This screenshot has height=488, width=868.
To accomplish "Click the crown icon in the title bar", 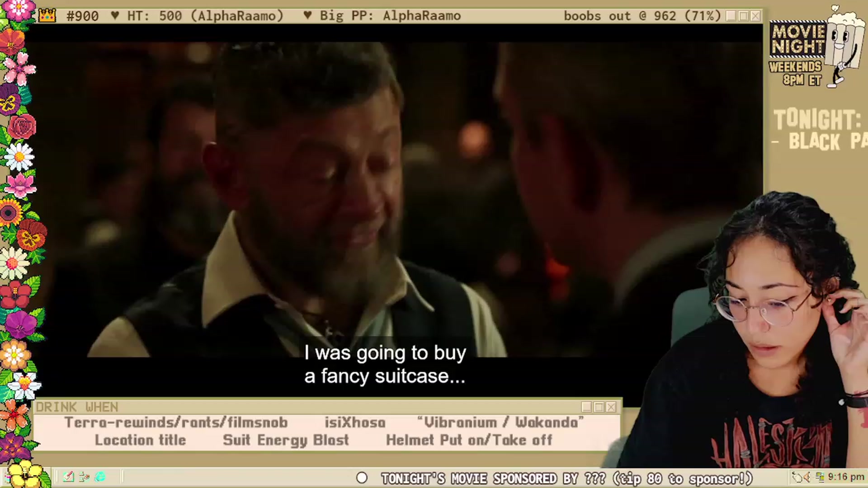I will (x=47, y=16).
